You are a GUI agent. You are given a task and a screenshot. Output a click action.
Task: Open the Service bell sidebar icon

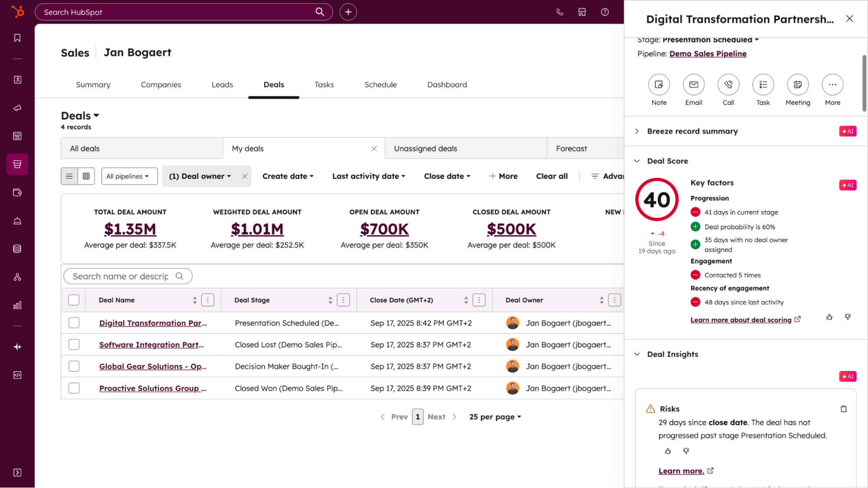[17, 221]
